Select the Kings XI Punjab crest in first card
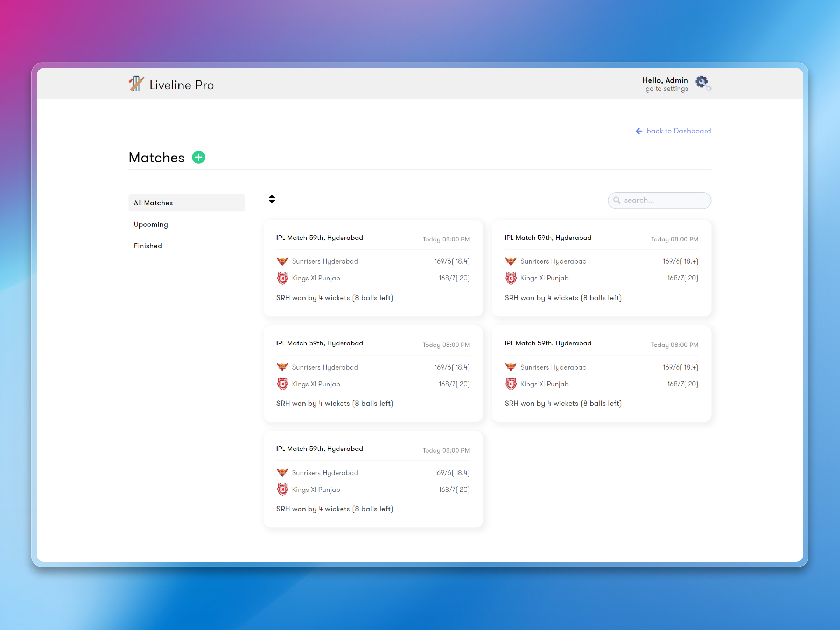840x630 pixels. point(282,278)
